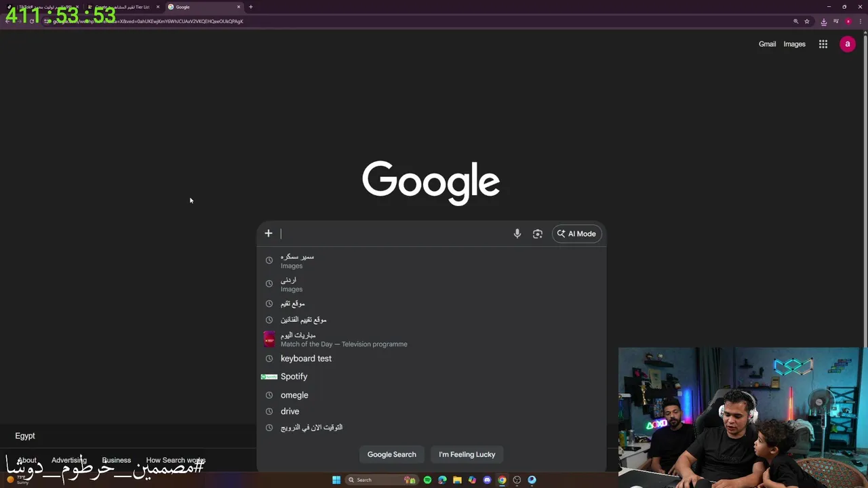
Task: Focus the Google search input field
Action: [393, 234]
